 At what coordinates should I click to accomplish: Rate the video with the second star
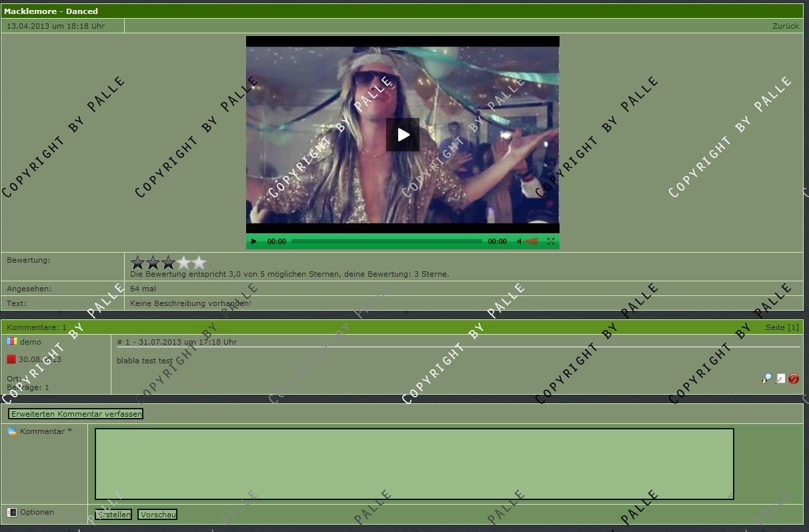click(153, 263)
